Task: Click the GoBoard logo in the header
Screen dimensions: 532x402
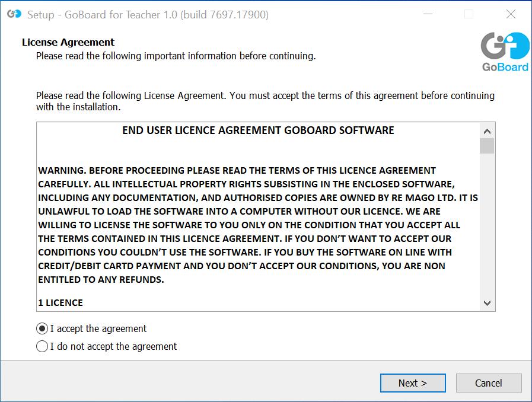Action: click(x=505, y=52)
